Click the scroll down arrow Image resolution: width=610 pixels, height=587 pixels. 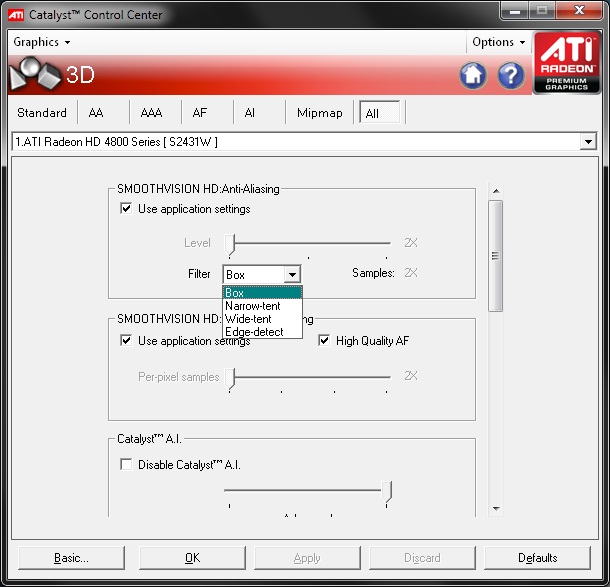click(496, 508)
